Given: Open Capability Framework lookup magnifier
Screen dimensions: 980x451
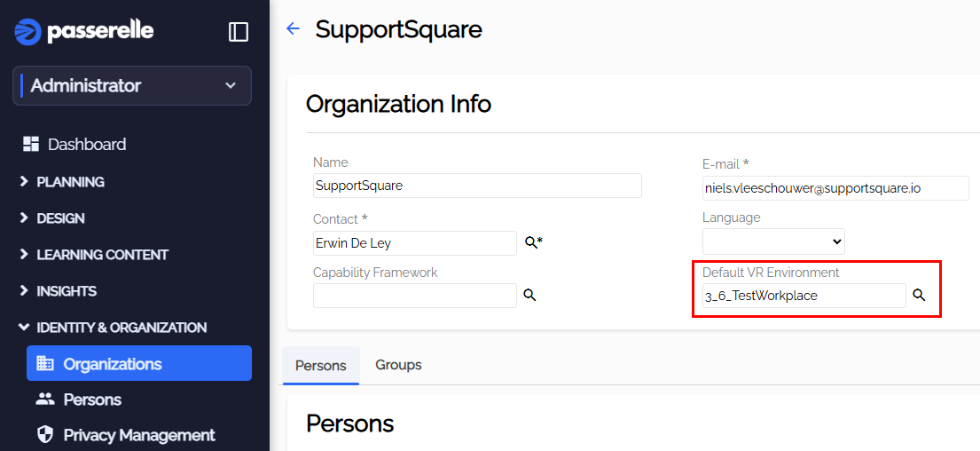Looking at the screenshot, I should click(529, 296).
